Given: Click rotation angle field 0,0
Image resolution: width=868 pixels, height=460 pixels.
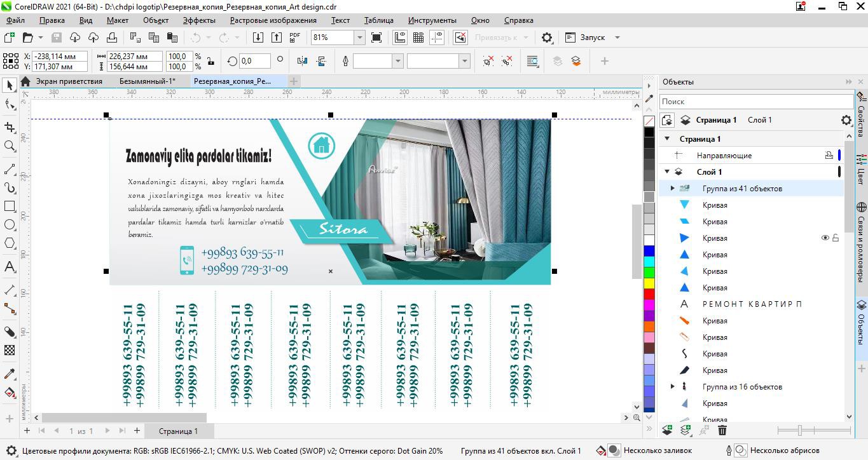Looking at the screenshot, I should point(254,61).
